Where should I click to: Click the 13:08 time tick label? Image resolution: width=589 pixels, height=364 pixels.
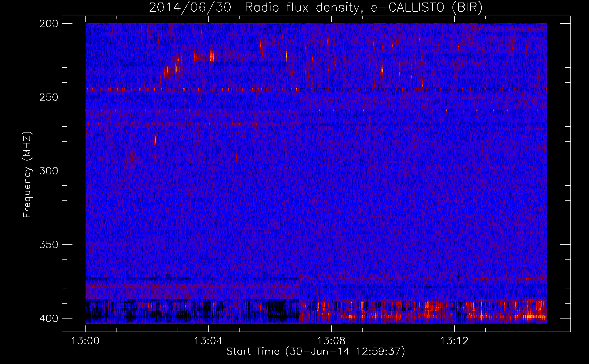(331, 341)
